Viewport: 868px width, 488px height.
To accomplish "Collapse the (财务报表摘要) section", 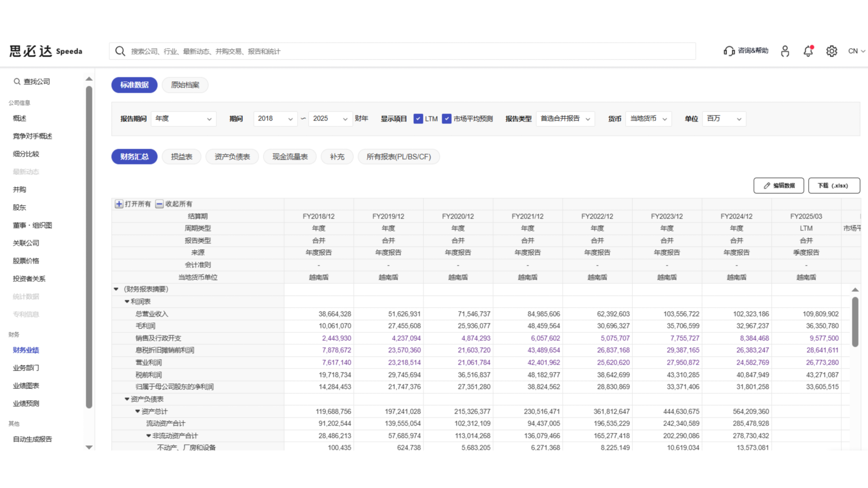I will click(x=116, y=289).
